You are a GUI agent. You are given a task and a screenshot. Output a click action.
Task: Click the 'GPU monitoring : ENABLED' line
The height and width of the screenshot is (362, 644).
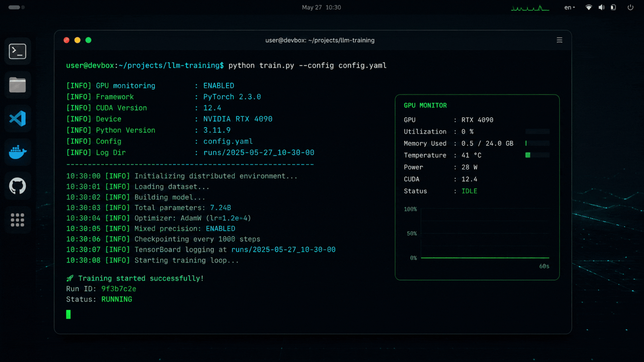[x=150, y=86]
